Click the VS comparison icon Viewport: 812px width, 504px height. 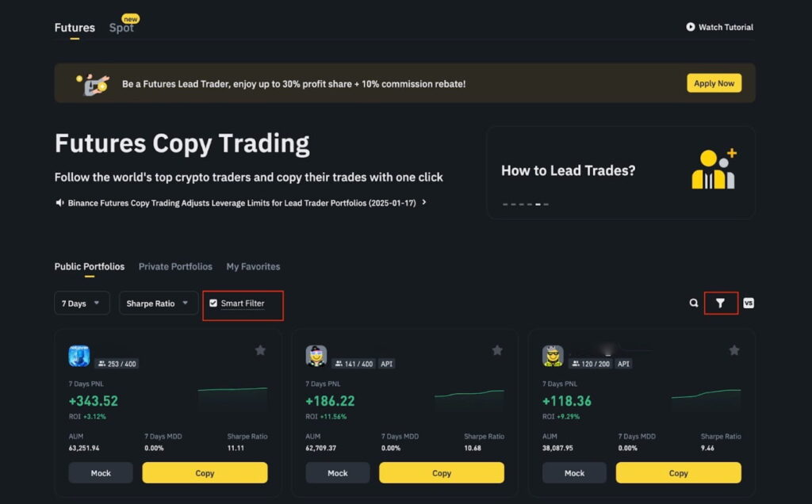746,303
